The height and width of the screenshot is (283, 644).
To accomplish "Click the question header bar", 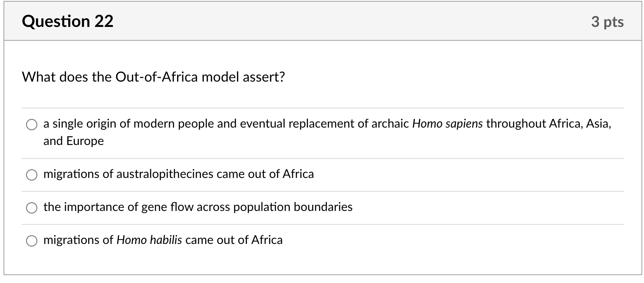I will click(x=322, y=20).
